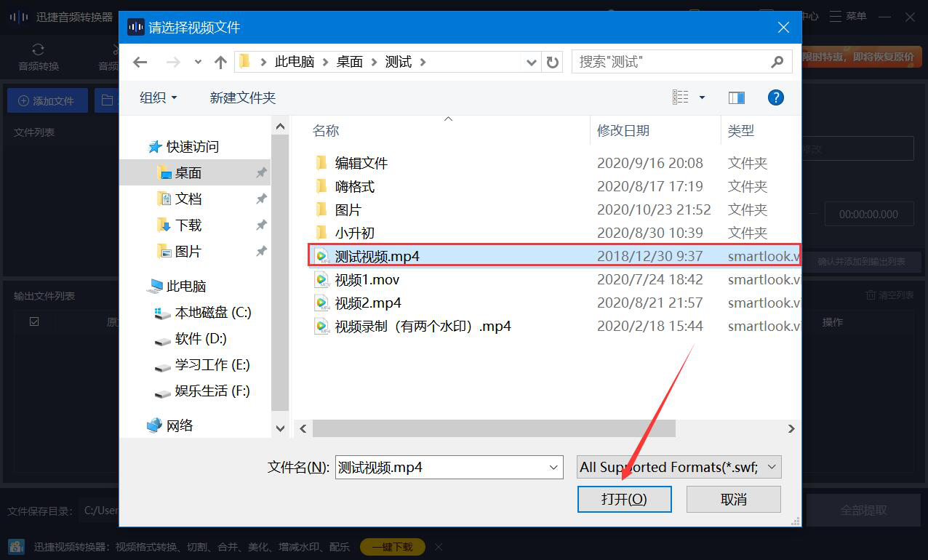Click 打开(O) button
The image size is (928, 560).
[624, 500]
